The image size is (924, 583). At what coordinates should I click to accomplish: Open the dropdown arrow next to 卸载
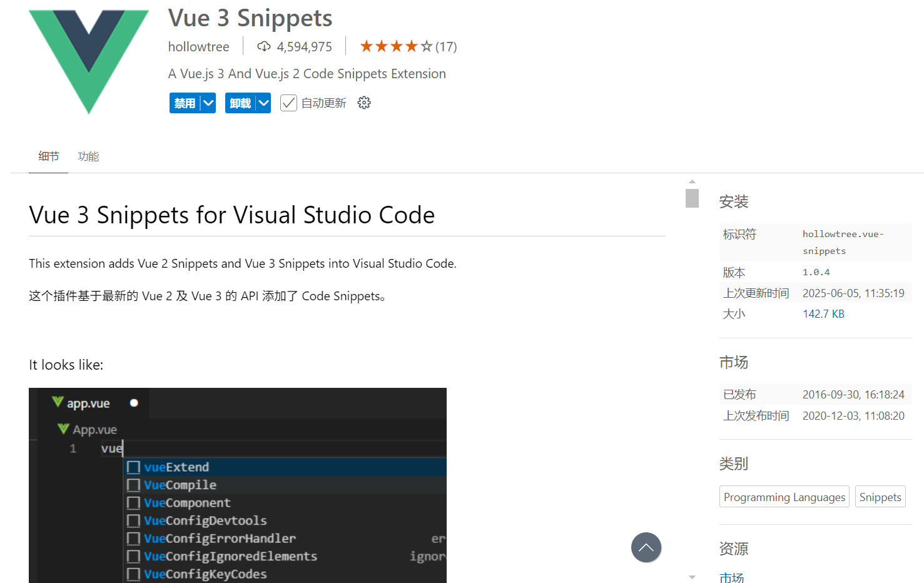[264, 103]
